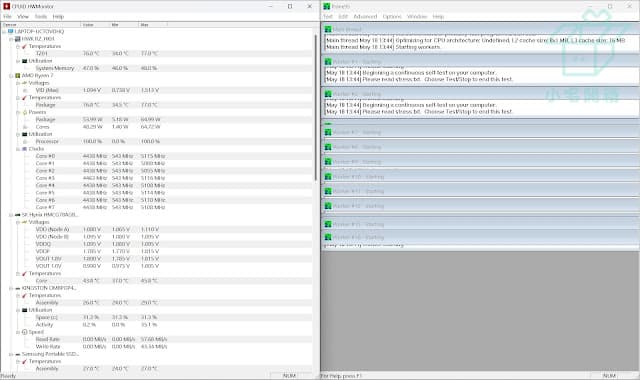This screenshot has height=380, width=640.
Task: Open the Edit menu in Prime95
Action: pyautogui.click(x=343, y=17)
